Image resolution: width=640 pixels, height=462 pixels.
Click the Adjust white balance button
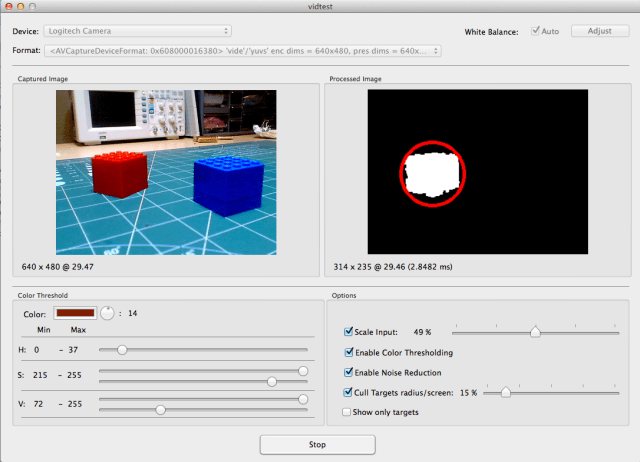click(x=600, y=31)
